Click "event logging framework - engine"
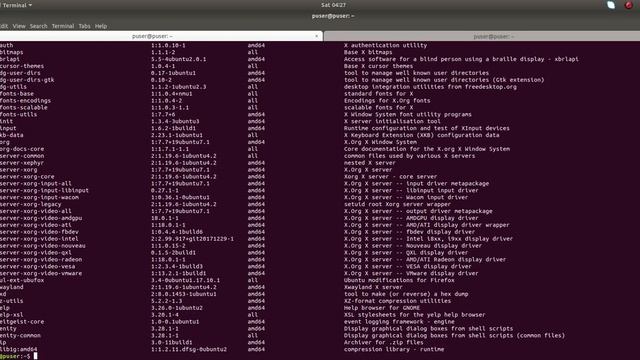 (x=399, y=322)
